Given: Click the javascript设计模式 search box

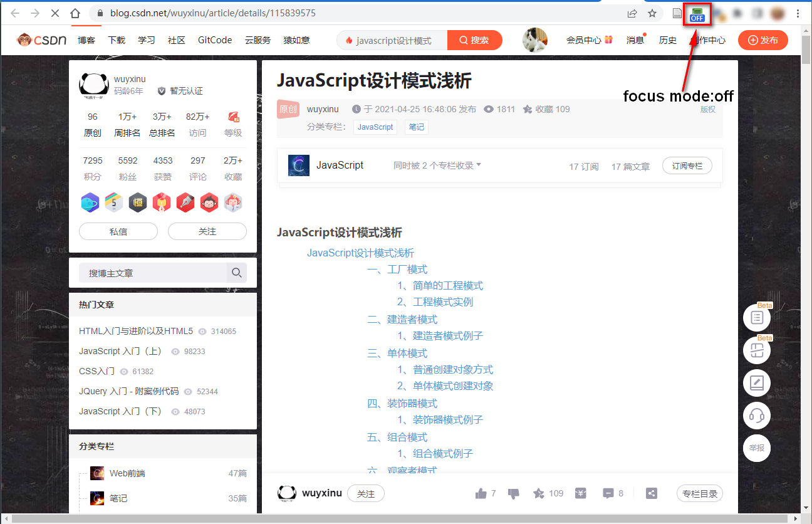Looking at the screenshot, I should (392, 40).
